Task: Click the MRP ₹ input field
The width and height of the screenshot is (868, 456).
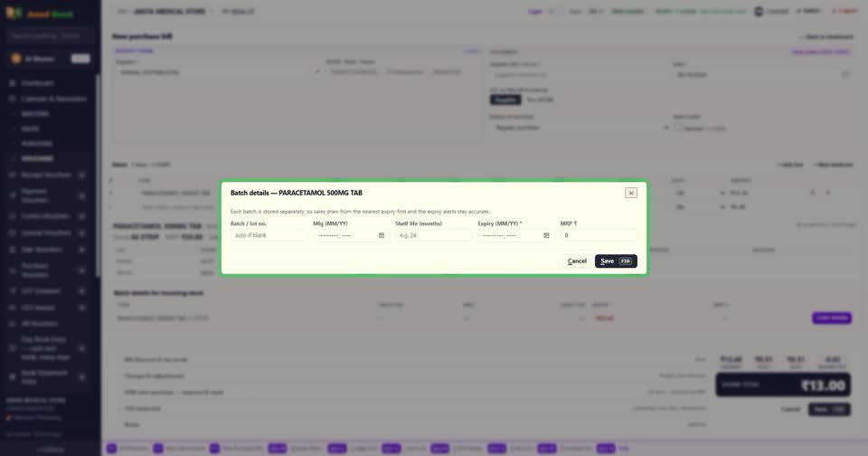Action: 599,235
